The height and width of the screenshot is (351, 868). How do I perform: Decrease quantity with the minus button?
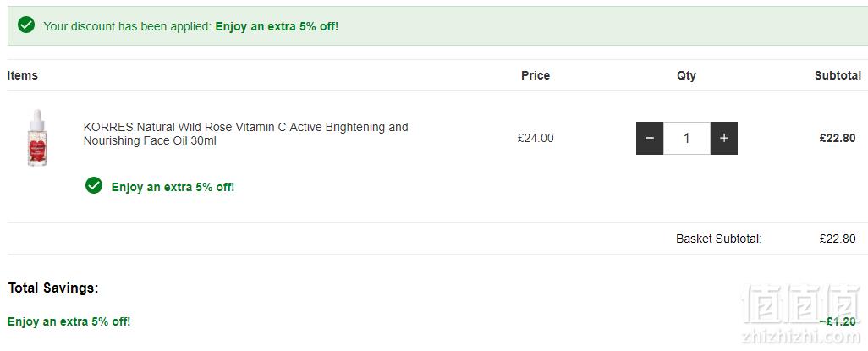[650, 139]
